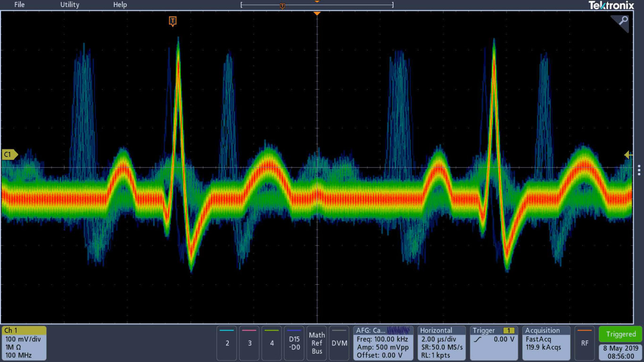Activate the DVM voltmeter button

point(339,343)
